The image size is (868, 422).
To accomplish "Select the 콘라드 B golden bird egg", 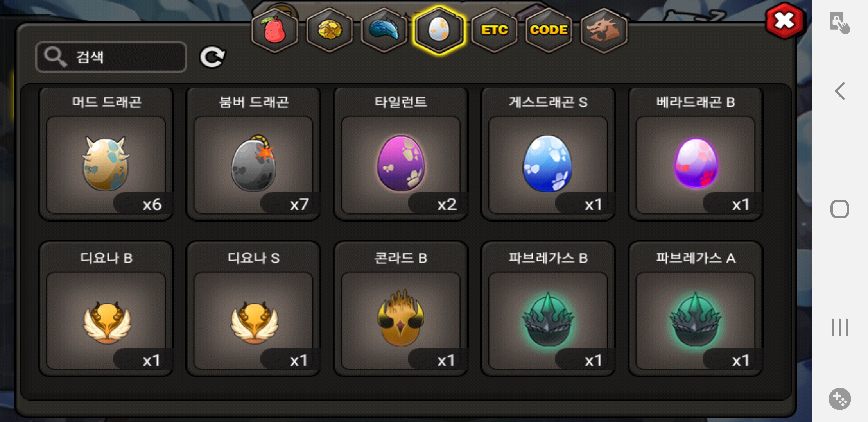I will (x=401, y=309).
